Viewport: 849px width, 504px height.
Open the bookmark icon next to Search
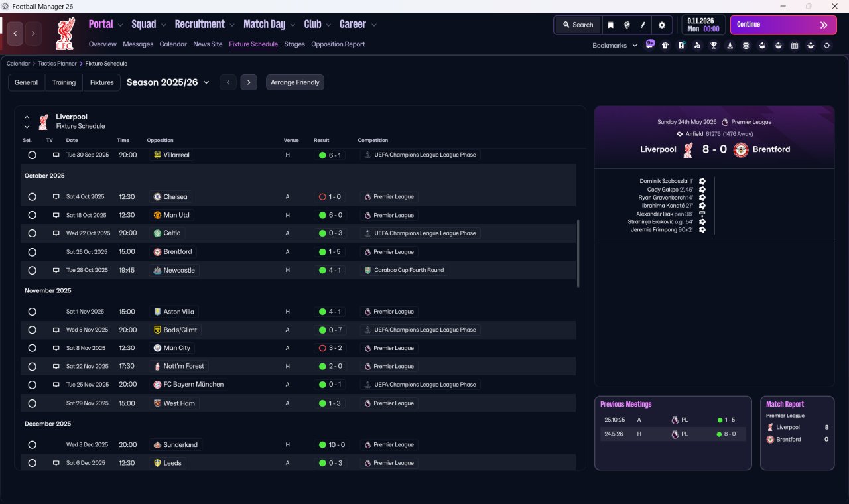coord(611,25)
